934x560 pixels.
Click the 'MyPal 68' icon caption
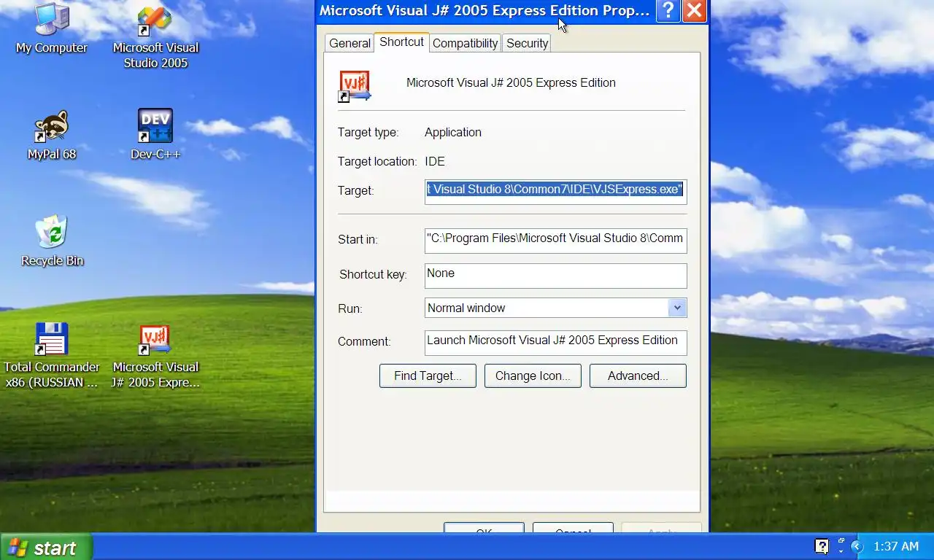pos(52,154)
